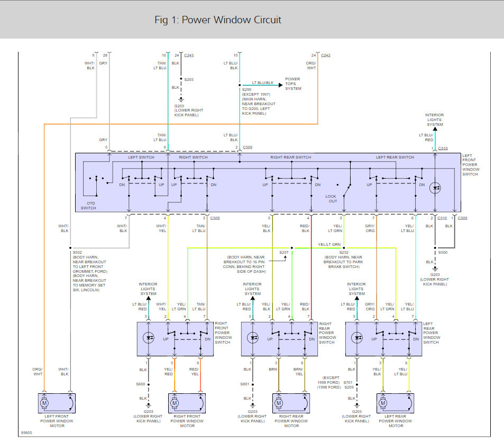504x443 pixels.
Task: Click the 'LOCK OUT' switch label
Action: 331,199
